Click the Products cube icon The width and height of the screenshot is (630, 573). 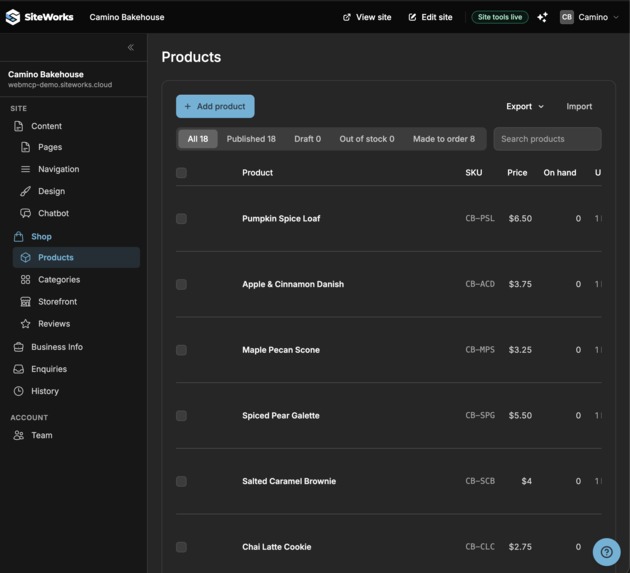click(25, 258)
